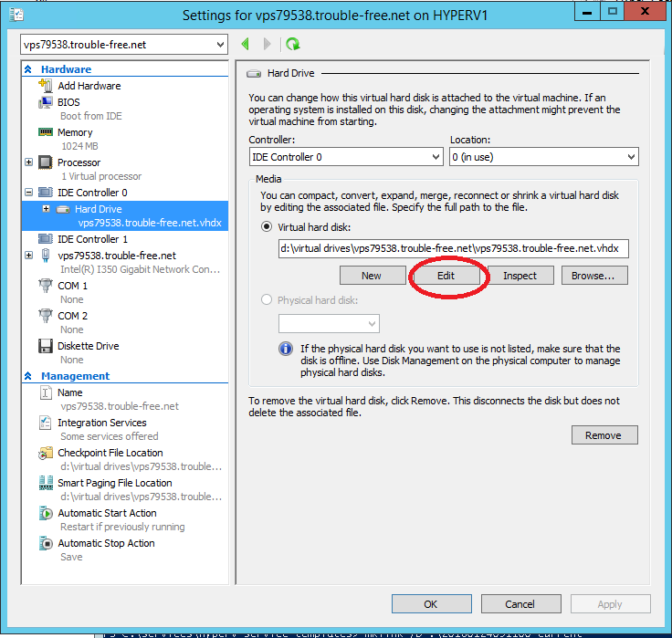
Task: Select Memory in hardware list
Action: [75, 132]
